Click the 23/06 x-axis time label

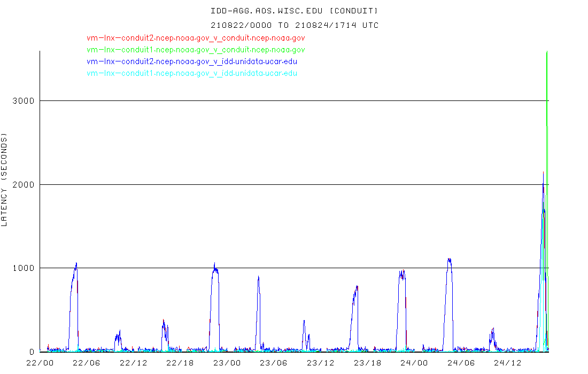[x=274, y=363]
